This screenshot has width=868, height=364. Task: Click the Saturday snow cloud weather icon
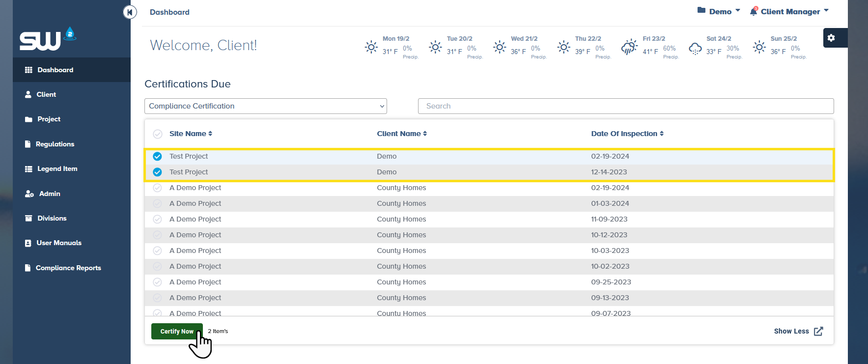pos(695,48)
